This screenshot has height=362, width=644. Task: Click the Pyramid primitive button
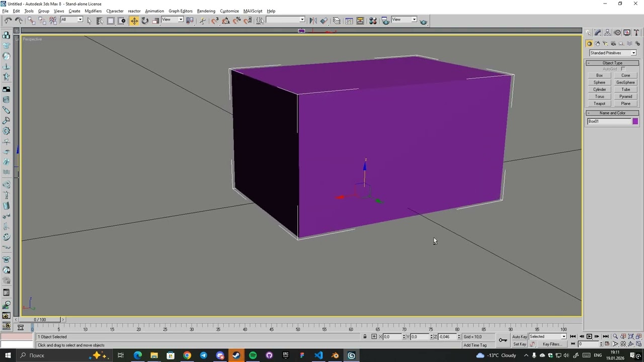625,97
